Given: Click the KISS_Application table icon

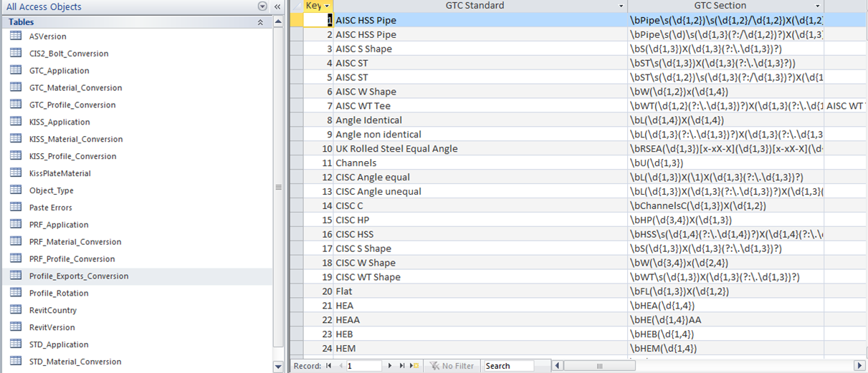Looking at the screenshot, I should (x=16, y=122).
